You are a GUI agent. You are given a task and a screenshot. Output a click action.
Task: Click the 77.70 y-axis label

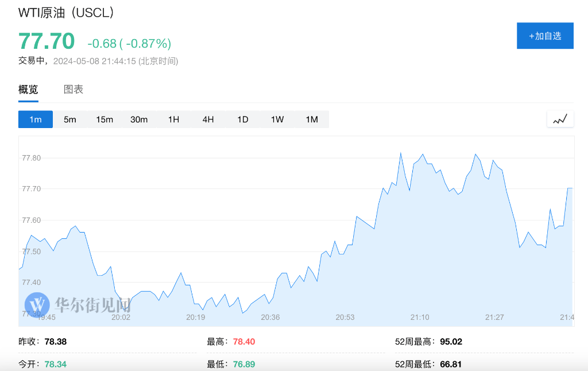32,189
